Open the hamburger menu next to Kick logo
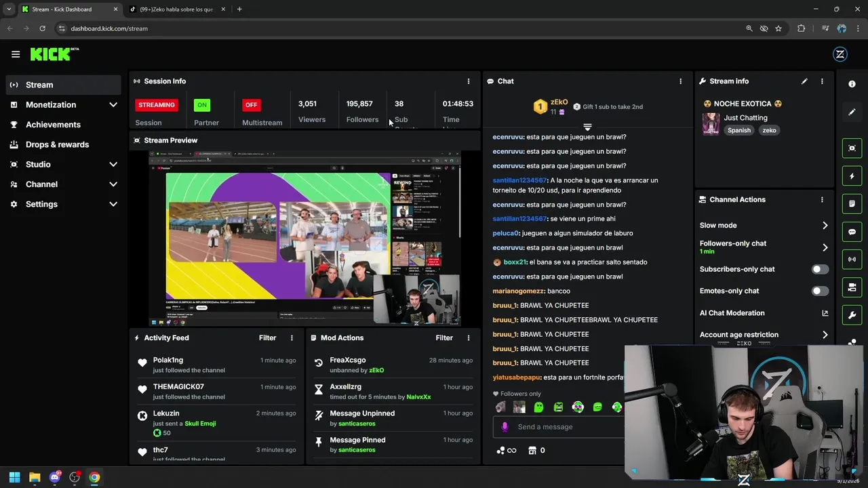This screenshot has width=868, height=488. click(16, 54)
